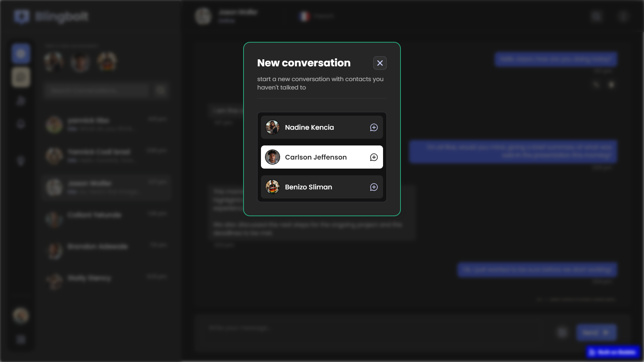Close the New conversation dialog
The image size is (644, 362).
click(x=380, y=63)
